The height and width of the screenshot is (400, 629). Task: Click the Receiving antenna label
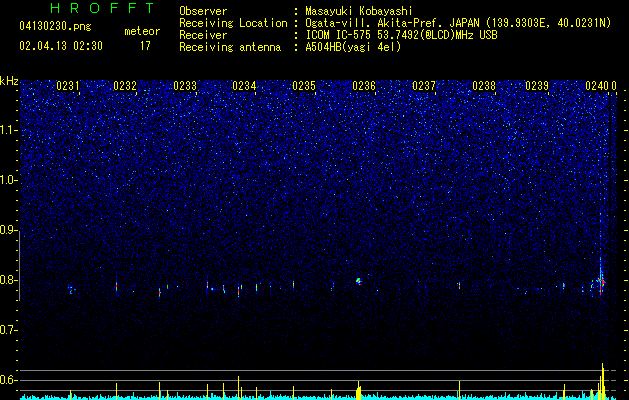coord(230,47)
